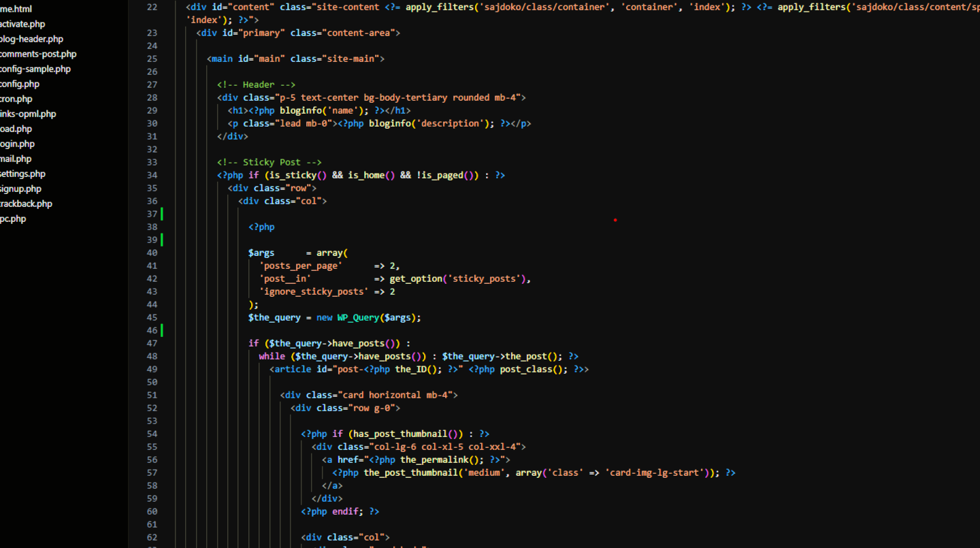Click the 'posts_per_page' array key
This screenshot has width=980, height=548.
pyautogui.click(x=300, y=265)
